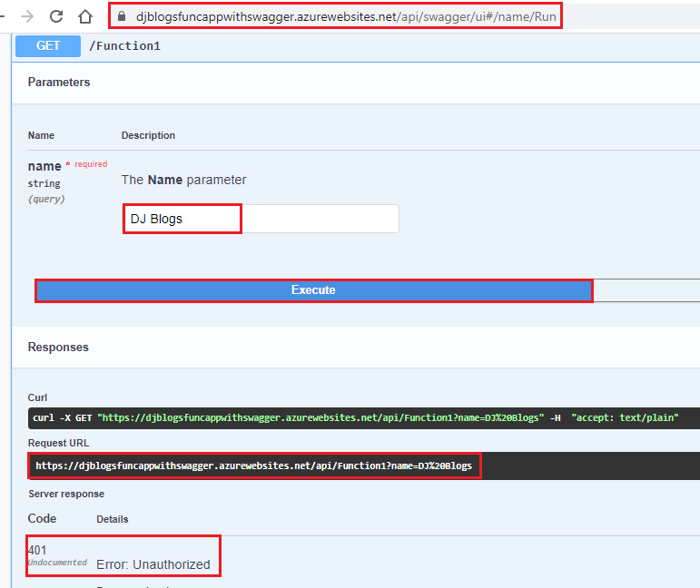
Task: Go to browser home page icon
Action: click(x=85, y=16)
